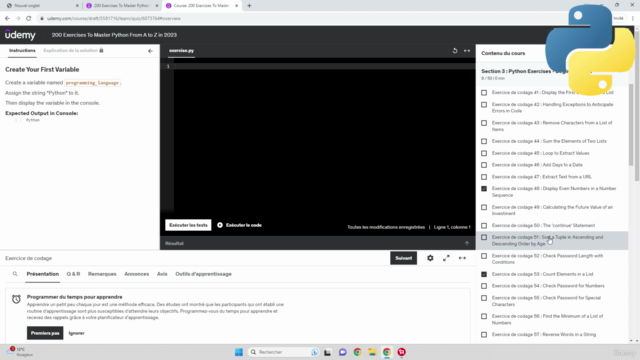Screen dimensions: 640x360
Task: Expand the code editor width icon
Action: (x=467, y=51)
